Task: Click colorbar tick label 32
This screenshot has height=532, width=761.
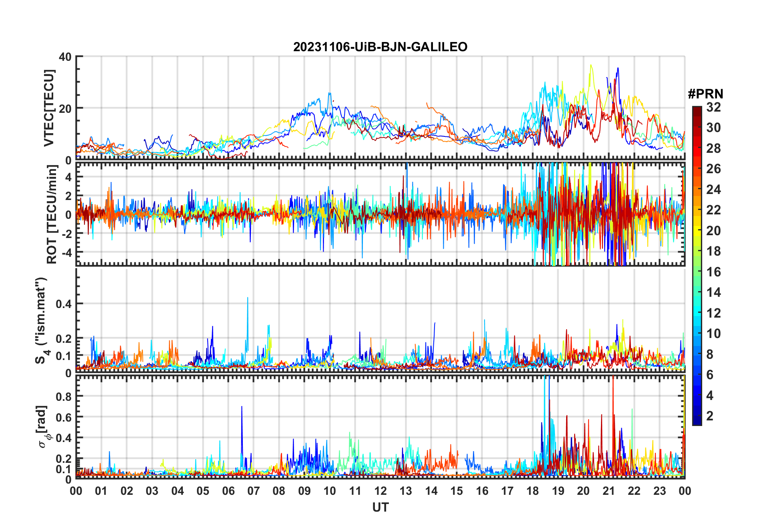Action: click(713, 107)
